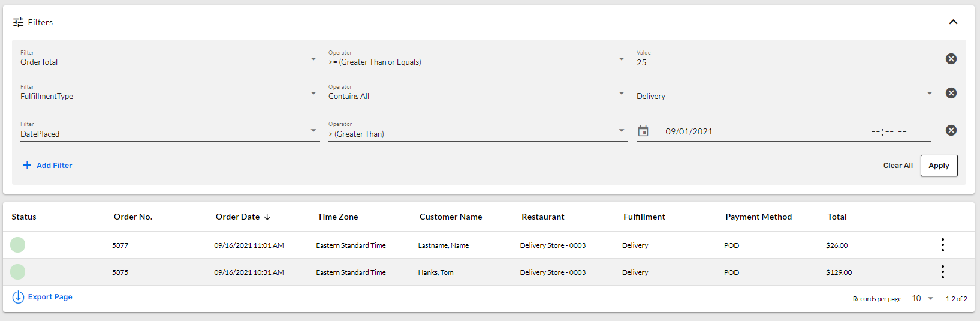The width and height of the screenshot is (980, 321).
Task: Click the $129.00 total
Action: (x=839, y=272)
